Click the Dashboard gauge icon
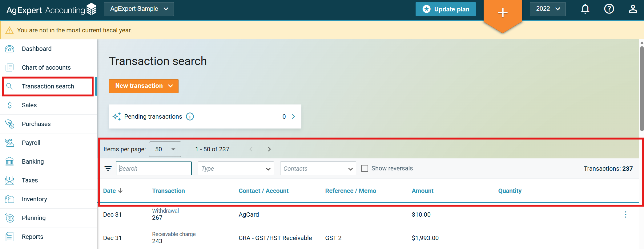644x249 pixels. (x=10, y=49)
